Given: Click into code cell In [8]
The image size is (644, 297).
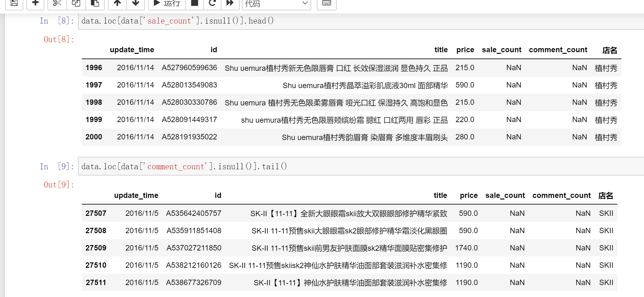Looking at the screenshot, I should pyautogui.click(x=361, y=21).
